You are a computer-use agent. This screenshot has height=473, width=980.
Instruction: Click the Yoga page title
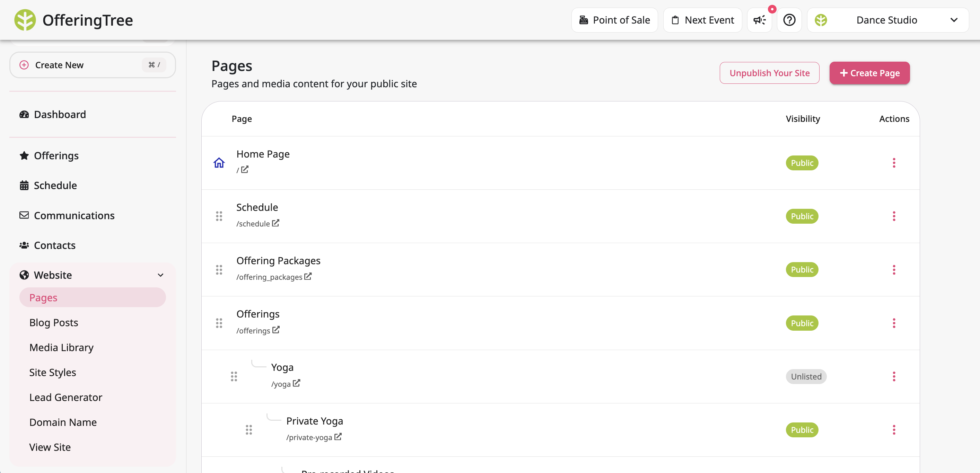282,367
